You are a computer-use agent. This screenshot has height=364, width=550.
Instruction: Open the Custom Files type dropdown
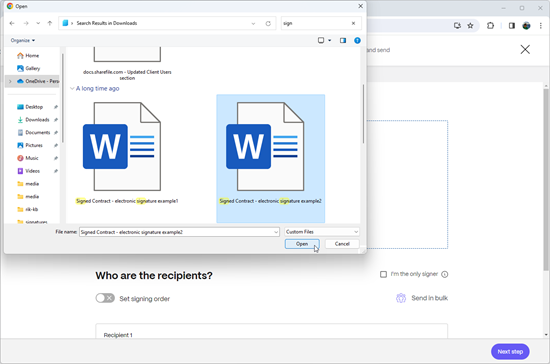(x=322, y=232)
